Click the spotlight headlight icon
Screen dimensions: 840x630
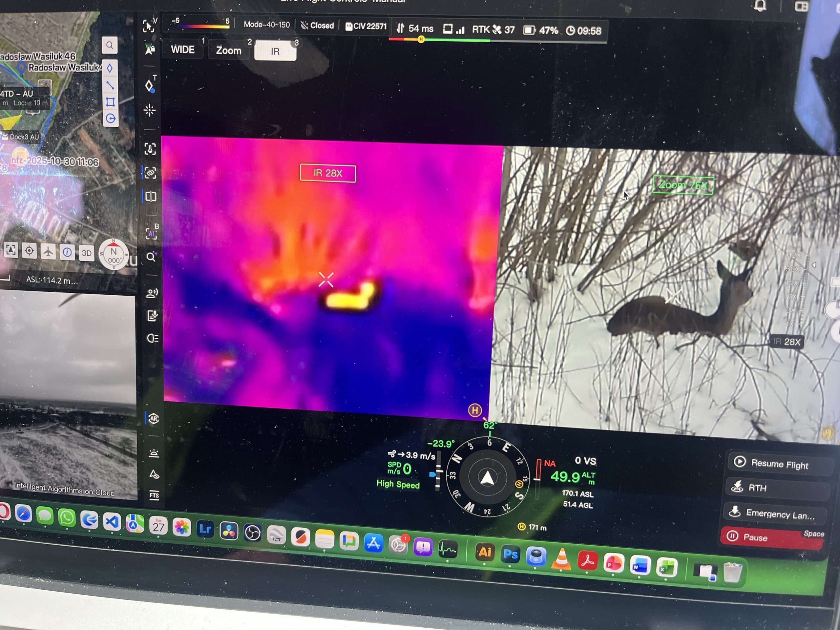tap(152, 338)
